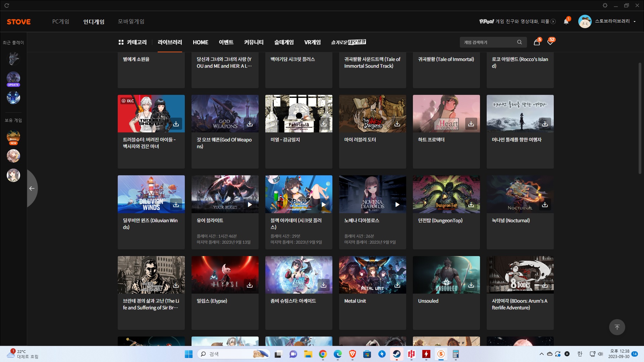Open sidebar owned game marked NEW
This screenshot has height=362, width=644.
click(13, 137)
